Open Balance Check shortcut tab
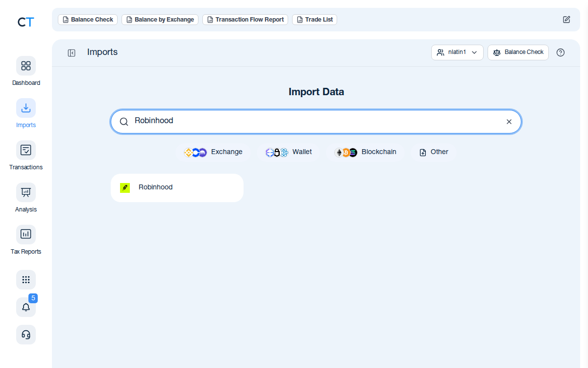588x368 pixels. 88,20
